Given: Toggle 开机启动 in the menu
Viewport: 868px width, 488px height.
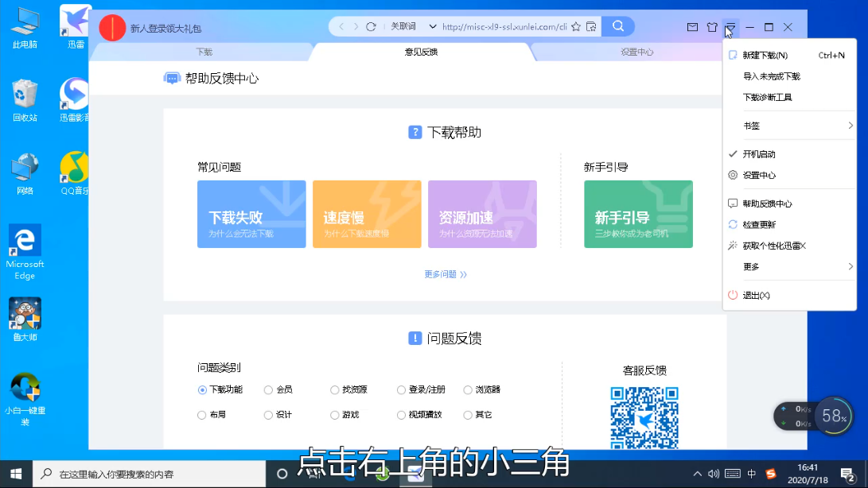Looking at the screenshot, I should pos(759,154).
